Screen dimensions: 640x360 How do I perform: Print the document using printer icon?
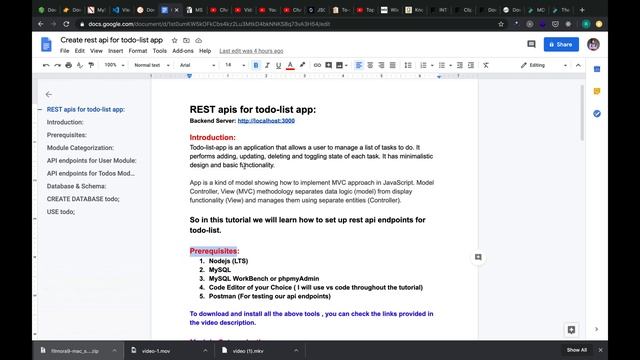pos(69,65)
